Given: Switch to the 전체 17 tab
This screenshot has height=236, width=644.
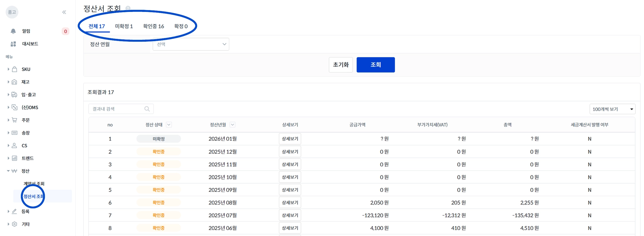Looking at the screenshot, I should coord(97,26).
